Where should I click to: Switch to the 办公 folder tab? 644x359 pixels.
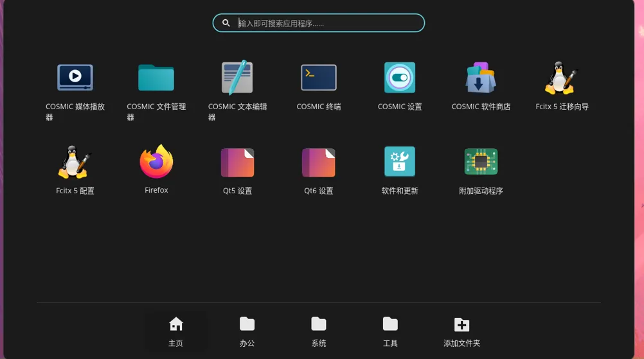[x=247, y=331]
